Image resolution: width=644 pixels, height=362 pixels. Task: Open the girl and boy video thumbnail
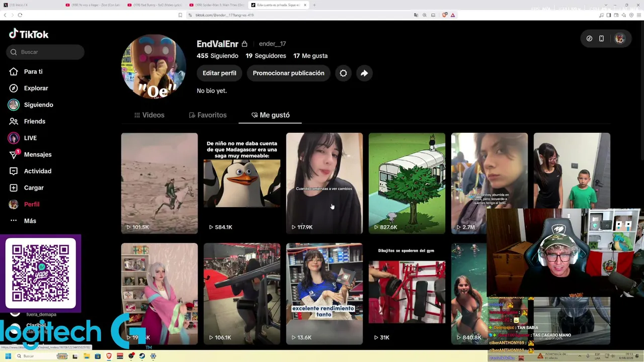coord(572,171)
